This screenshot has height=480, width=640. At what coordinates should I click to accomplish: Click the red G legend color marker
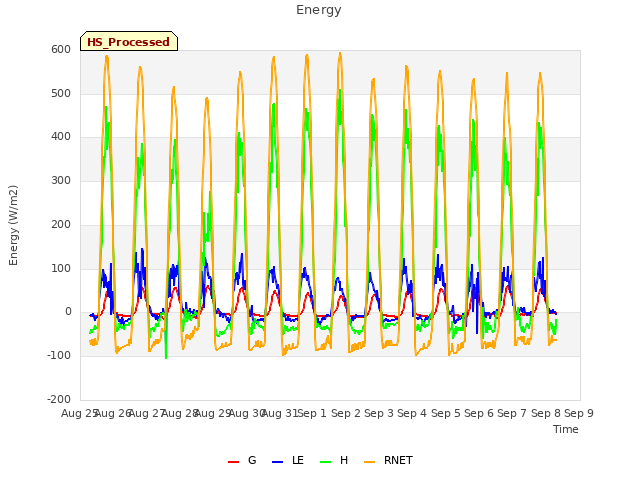[x=233, y=462]
